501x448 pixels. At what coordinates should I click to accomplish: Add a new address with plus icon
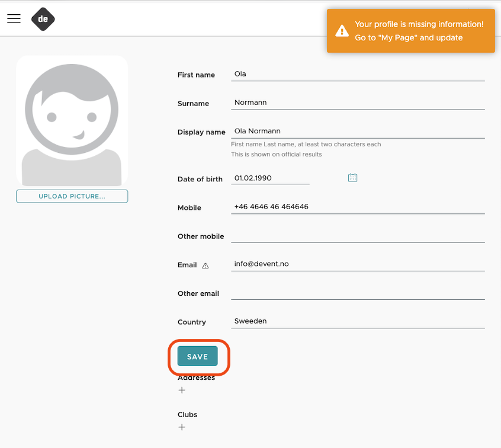pyautogui.click(x=182, y=390)
